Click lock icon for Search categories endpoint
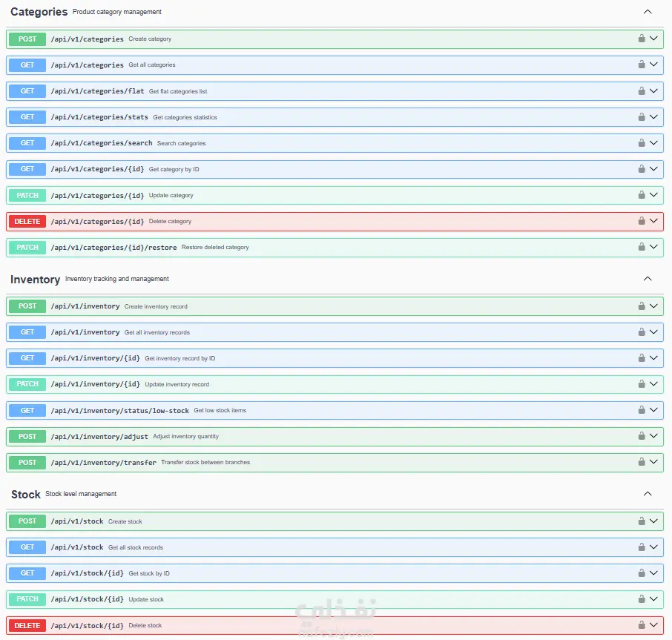 point(642,142)
